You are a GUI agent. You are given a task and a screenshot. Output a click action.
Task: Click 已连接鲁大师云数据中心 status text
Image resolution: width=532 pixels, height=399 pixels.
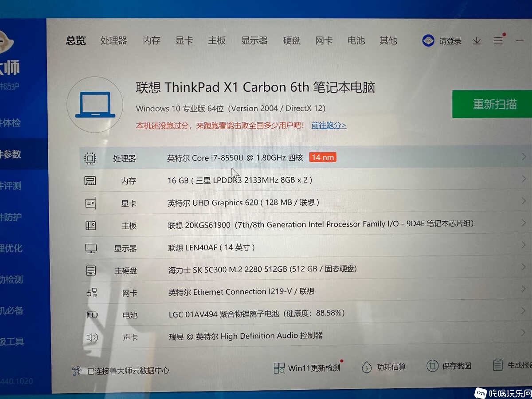(128, 371)
